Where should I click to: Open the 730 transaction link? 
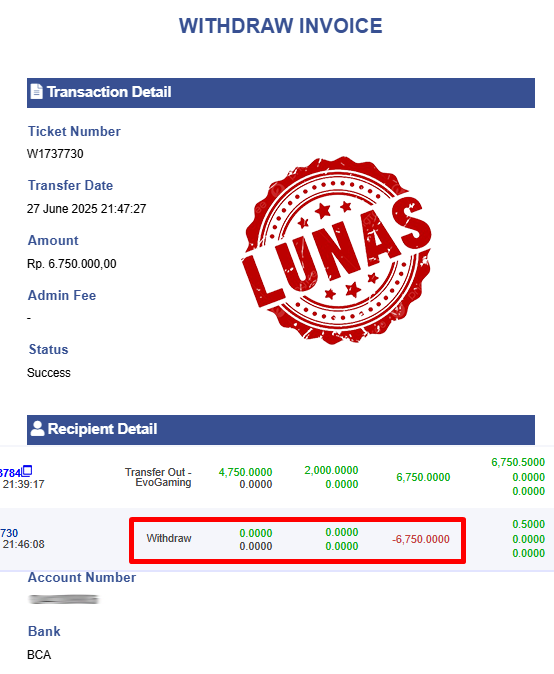coord(9,533)
